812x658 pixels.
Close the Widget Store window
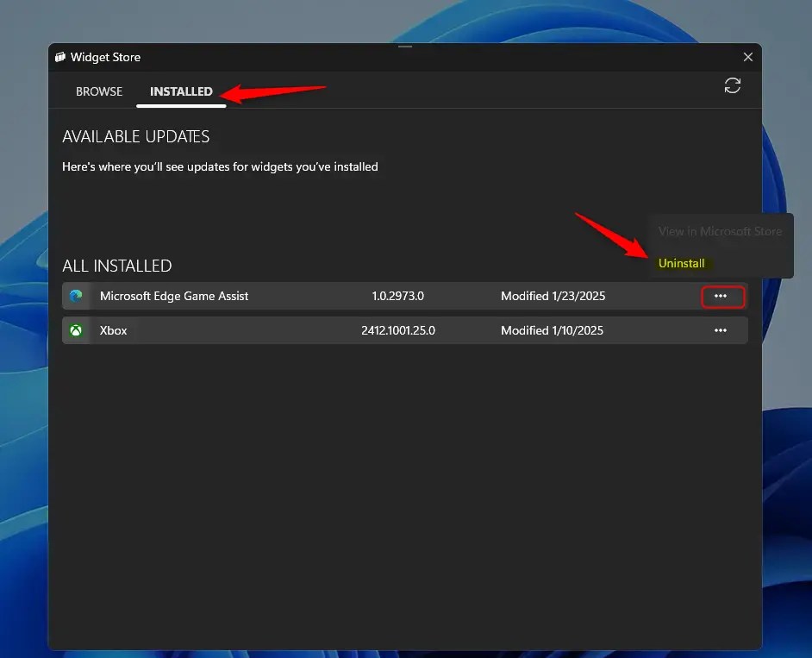coord(748,57)
